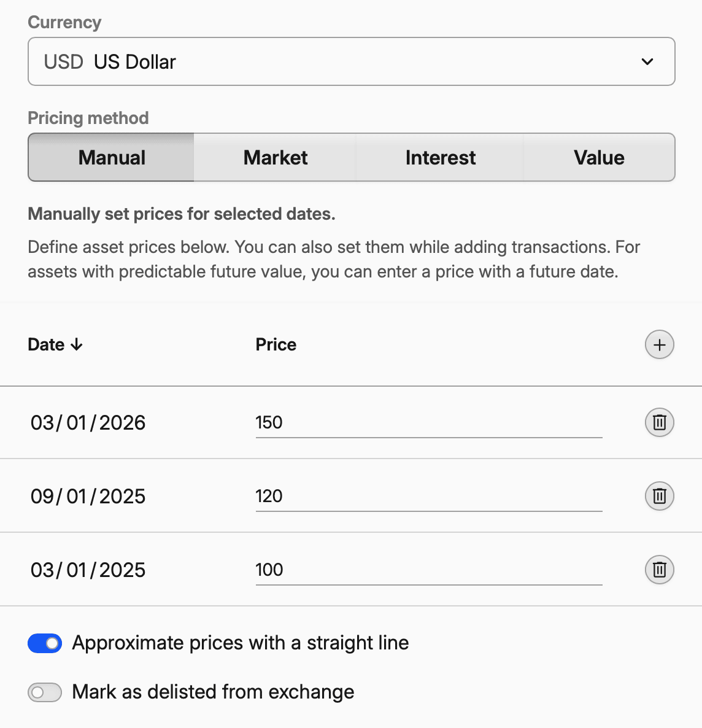Focus the price field with value 100
The height and width of the screenshot is (728, 702).
[x=428, y=570]
